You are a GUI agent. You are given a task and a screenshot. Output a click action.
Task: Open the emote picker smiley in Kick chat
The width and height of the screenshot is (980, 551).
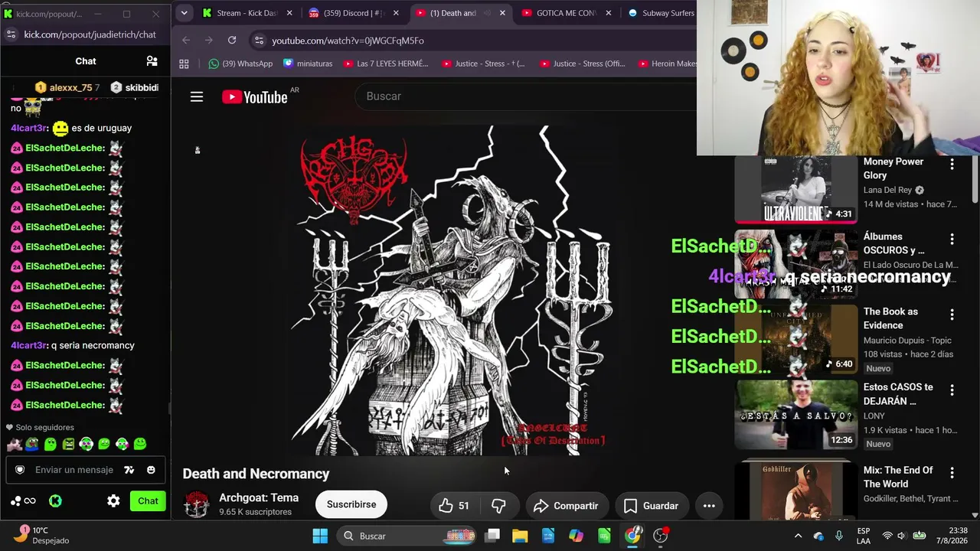click(151, 470)
